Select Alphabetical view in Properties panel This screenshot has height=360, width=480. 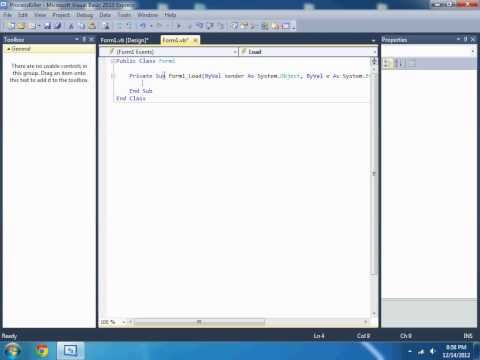tap(399, 63)
